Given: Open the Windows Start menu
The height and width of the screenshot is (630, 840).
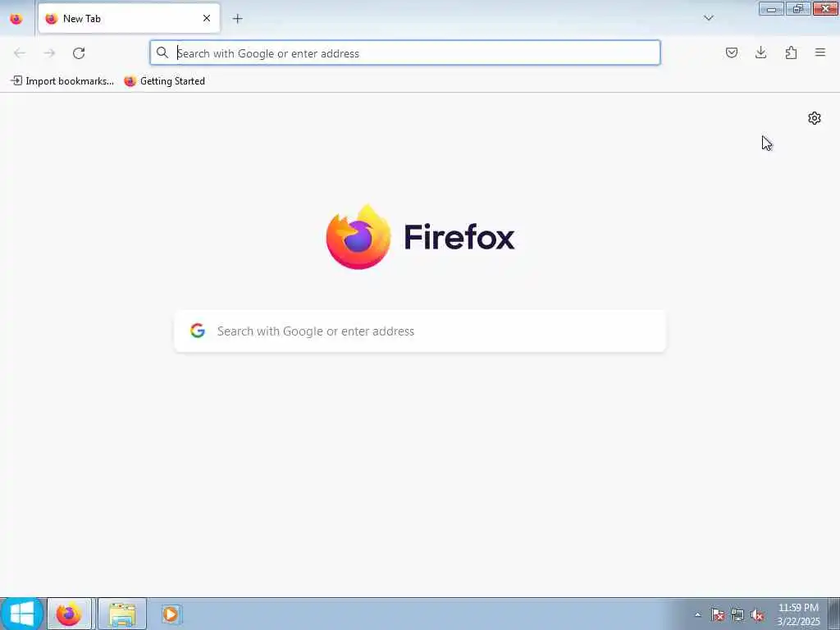Looking at the screenshot, I should coord(21,614).
